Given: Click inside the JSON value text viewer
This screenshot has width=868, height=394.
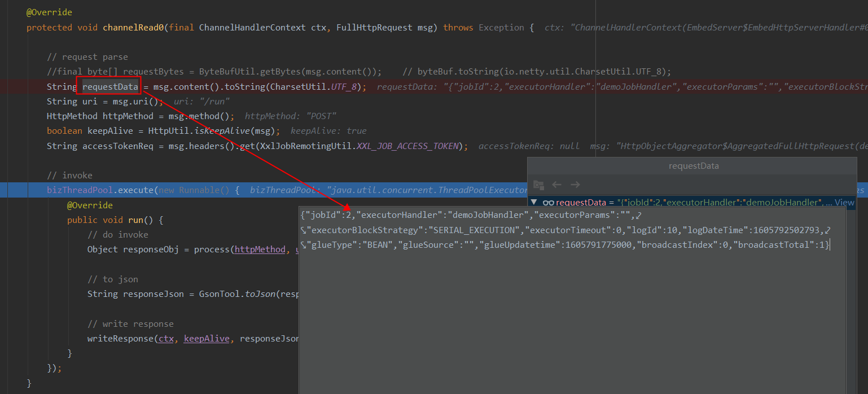Looking at the screenshot, I should [x=572, y=300].
